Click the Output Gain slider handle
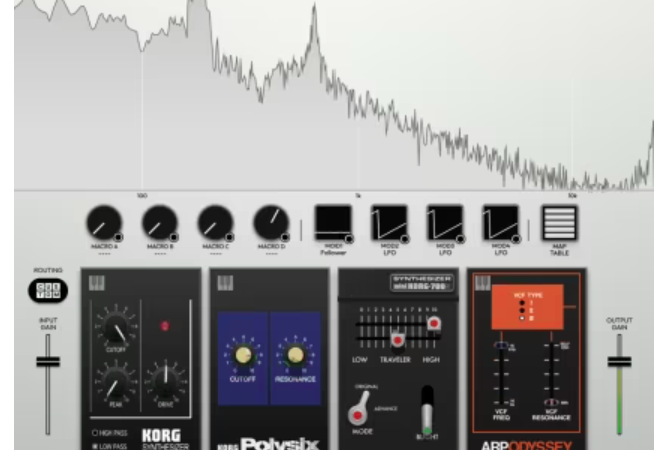 pyautogui.click(x=619, y=362)
